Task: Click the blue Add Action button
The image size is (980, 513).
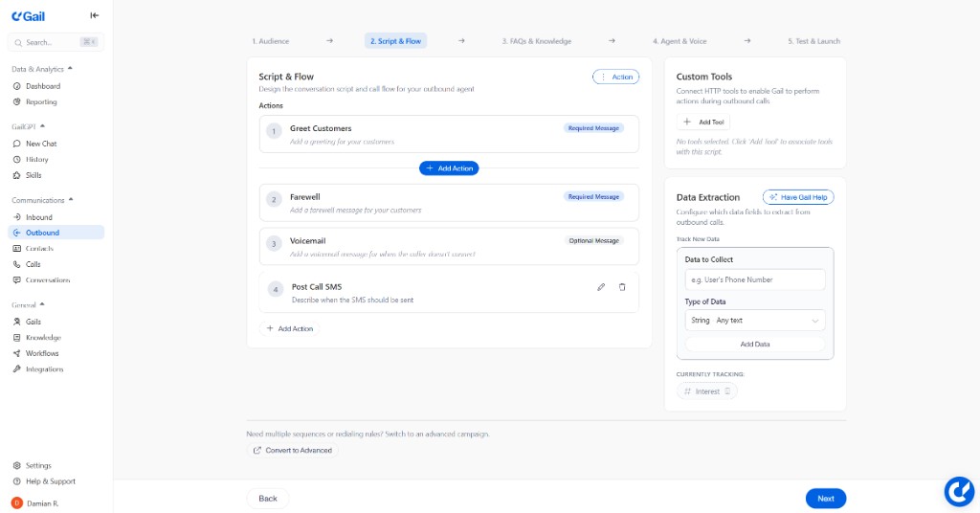Action: click(449, 168)
